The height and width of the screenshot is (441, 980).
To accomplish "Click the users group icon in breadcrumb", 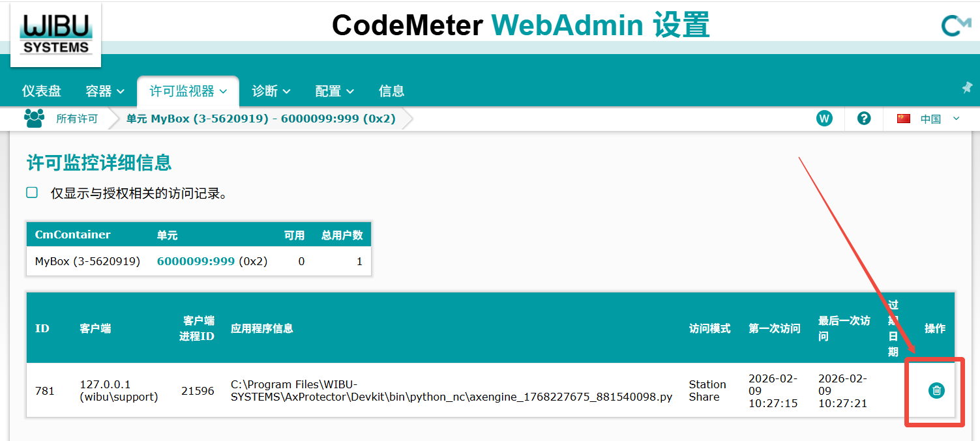I will pos(34,118).
